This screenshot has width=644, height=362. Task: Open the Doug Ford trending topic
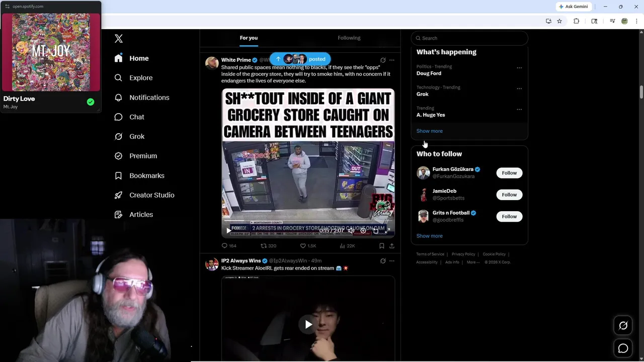pyautogui.click(x=429, y=73)
